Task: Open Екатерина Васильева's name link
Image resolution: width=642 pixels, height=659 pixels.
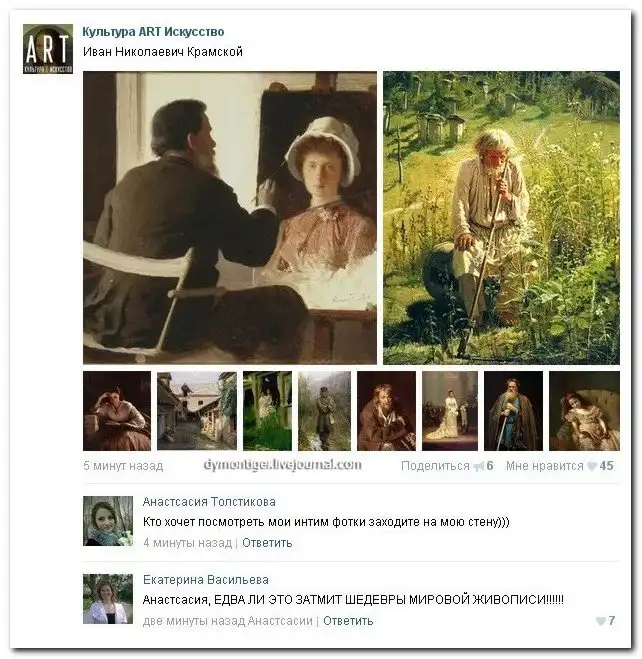Action: coord(206,580)
